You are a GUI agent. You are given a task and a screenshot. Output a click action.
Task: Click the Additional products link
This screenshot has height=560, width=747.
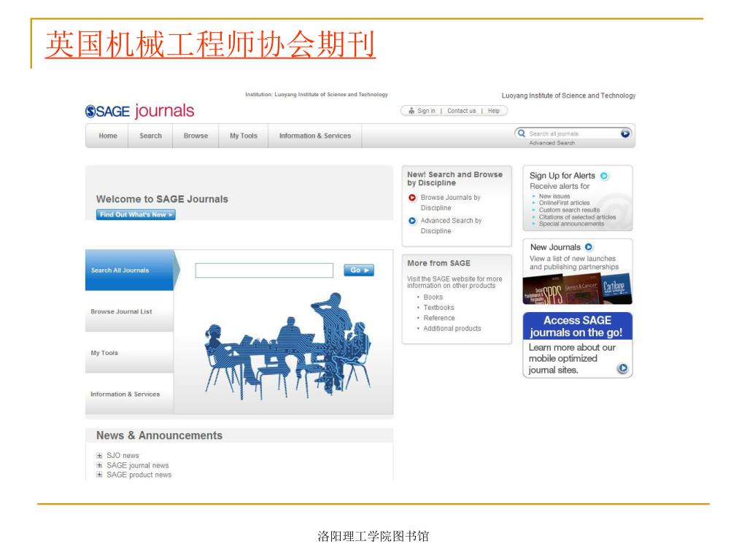452,329
